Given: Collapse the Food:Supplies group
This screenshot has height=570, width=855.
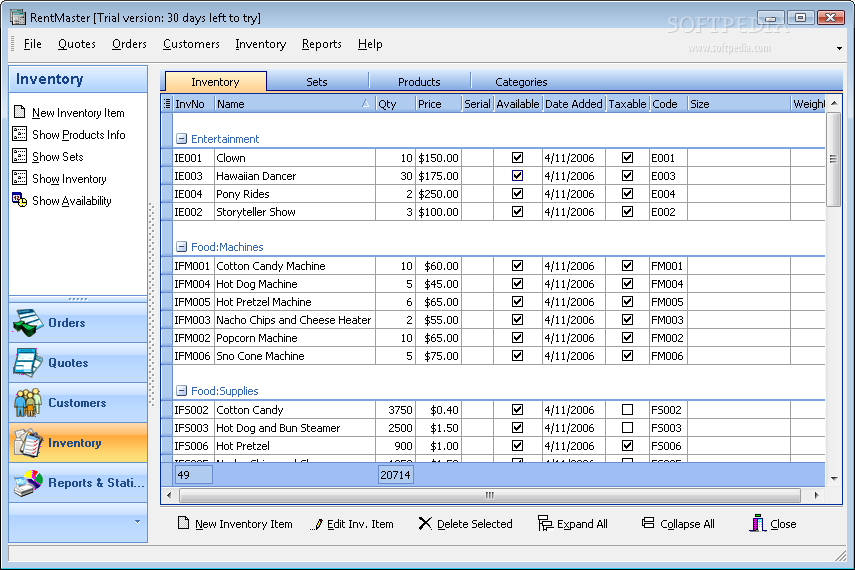Looking at the screenshot, I should (182, 391).
